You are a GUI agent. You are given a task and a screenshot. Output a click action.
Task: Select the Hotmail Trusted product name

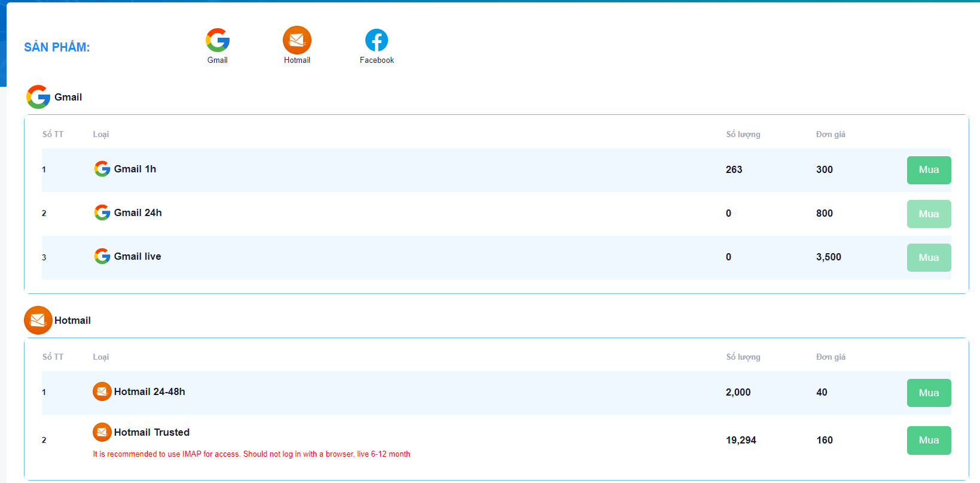pyautogui.click(x=152, y=432)
